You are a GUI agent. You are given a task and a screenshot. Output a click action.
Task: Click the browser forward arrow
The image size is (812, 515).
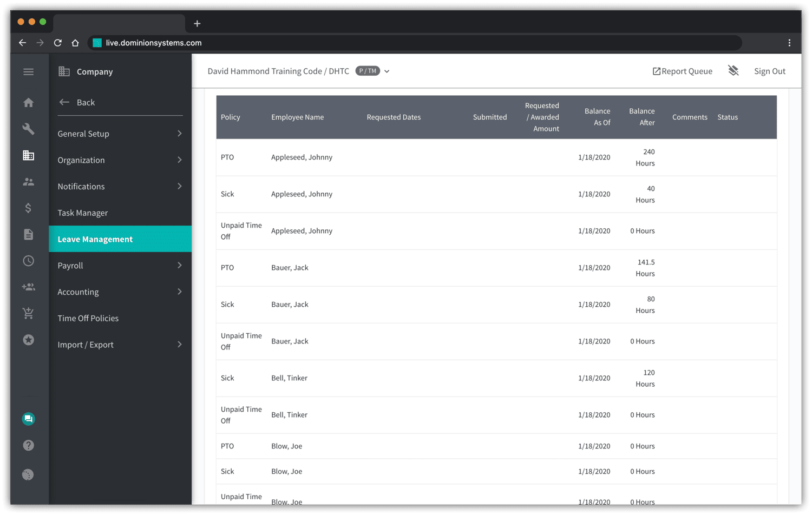(40, 43)
